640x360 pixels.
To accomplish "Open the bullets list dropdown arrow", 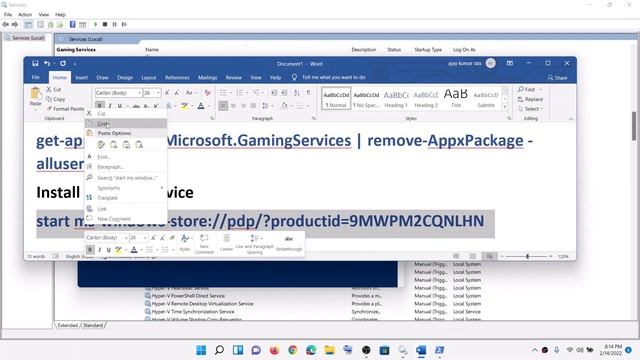I will (231, 93).
